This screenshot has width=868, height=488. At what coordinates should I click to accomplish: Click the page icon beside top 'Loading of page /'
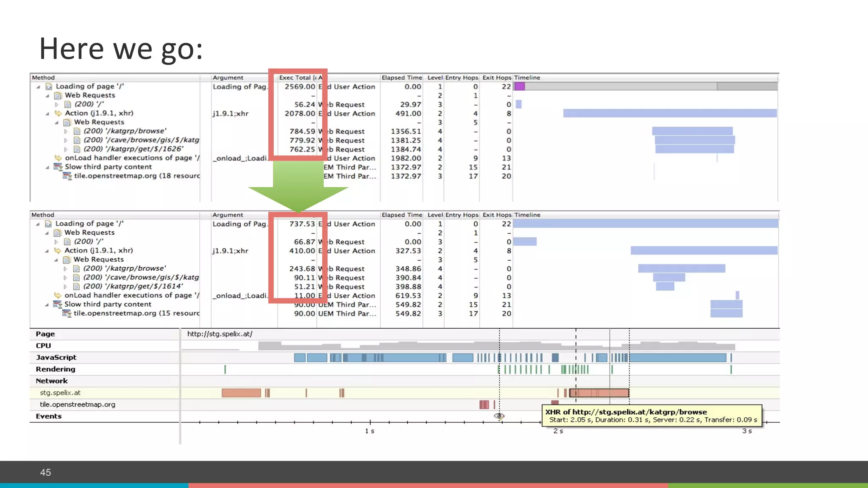49,86
